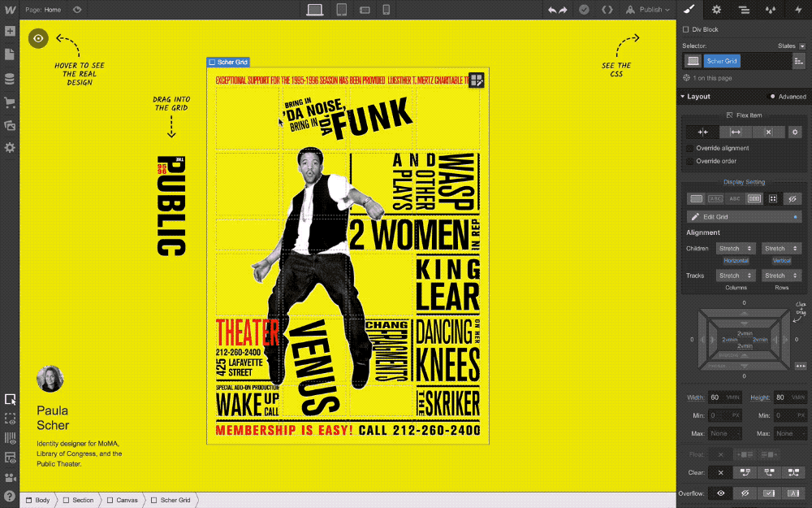Viewport: 812px width, 508px height.
Task: Toggle hide element edges overlay
Action: 10,419
